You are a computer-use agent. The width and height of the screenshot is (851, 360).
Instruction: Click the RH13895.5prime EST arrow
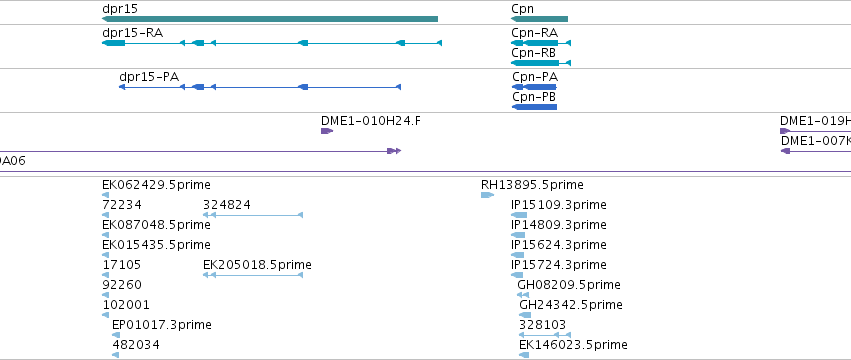click(x=487, y=195)
